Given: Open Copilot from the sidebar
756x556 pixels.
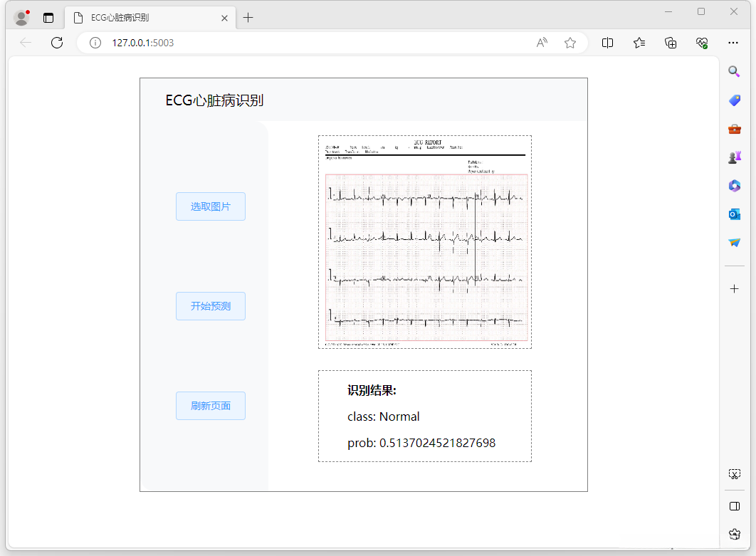Looking at the screenshot, I should (x=734, y=185).
